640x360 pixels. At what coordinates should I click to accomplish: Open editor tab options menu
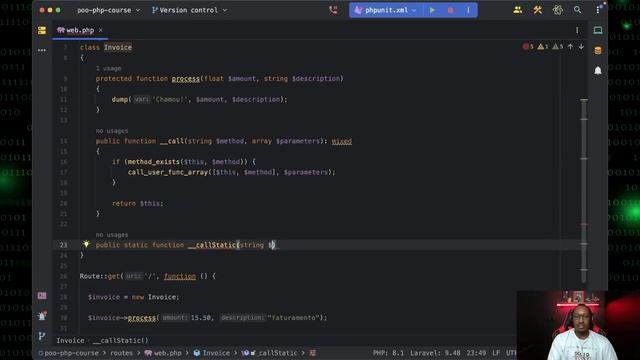[x=577, y=30]
